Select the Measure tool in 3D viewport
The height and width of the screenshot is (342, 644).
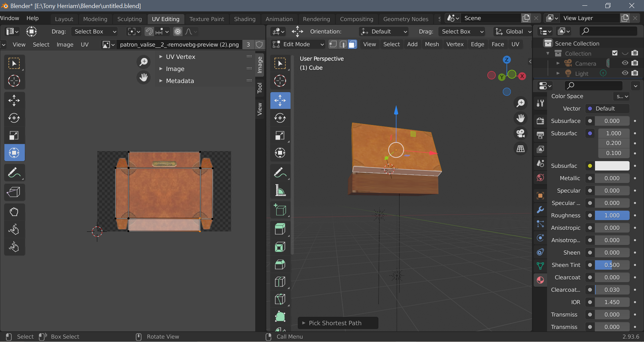click(x=280, y=190)
